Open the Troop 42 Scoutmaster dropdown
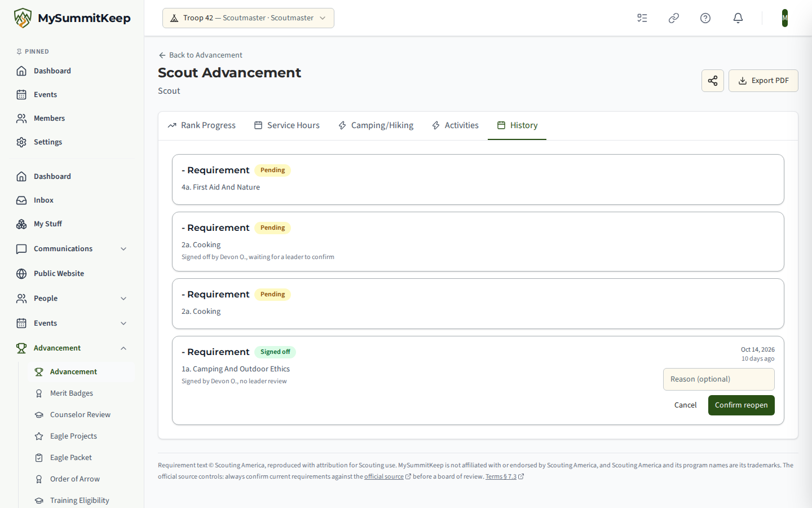Image resolution: width=812 pixels, height=508 pixels. click(248, 18)
